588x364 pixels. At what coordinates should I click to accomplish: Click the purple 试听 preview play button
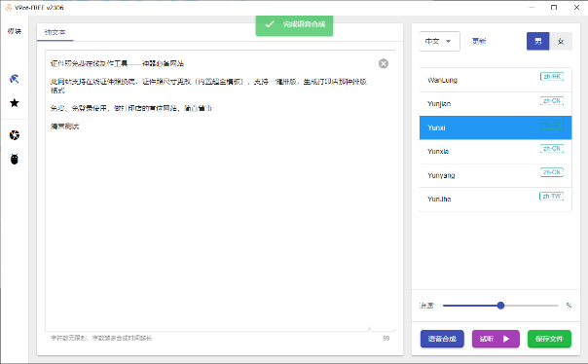pyautogui.click(x=496, y=339)
